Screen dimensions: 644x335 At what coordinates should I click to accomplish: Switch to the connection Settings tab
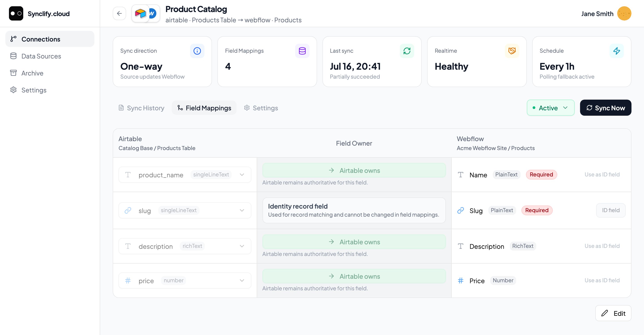(x=261, y=108)
